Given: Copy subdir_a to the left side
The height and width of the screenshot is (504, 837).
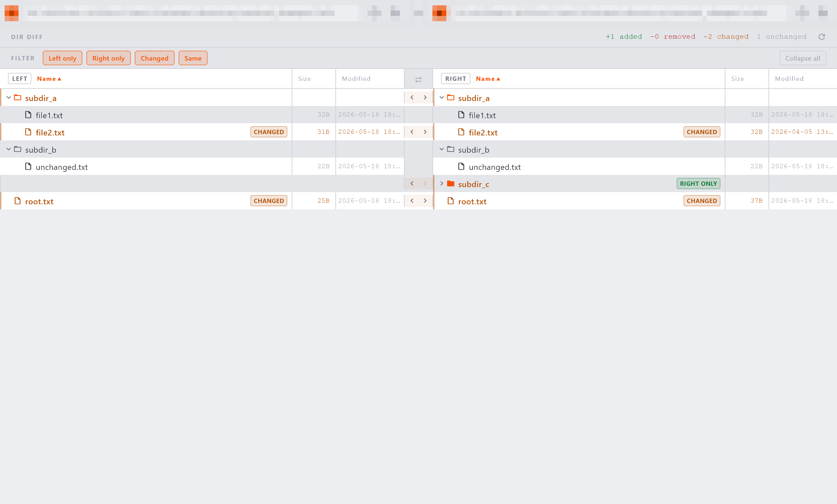Looking at the screenshot, I should click(412, 97).
